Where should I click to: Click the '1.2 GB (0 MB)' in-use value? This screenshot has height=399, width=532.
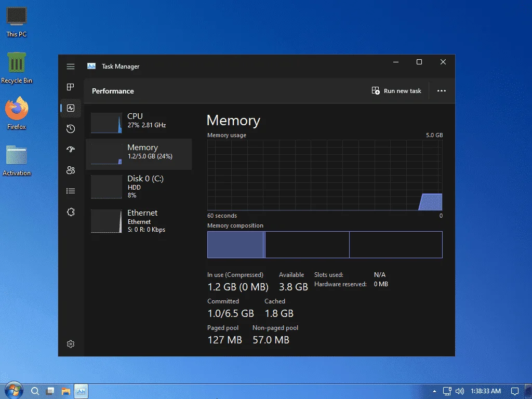click(x=238, y=287)
